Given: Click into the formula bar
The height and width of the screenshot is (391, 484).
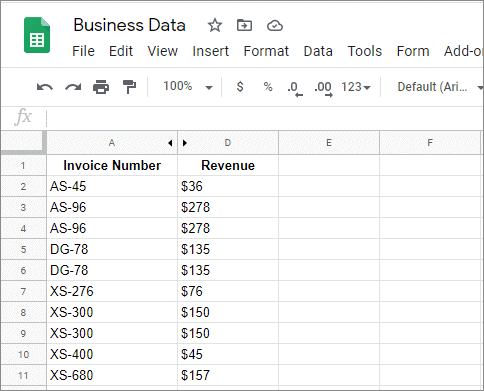Looking at the screenshot, I should pos(265,118).
